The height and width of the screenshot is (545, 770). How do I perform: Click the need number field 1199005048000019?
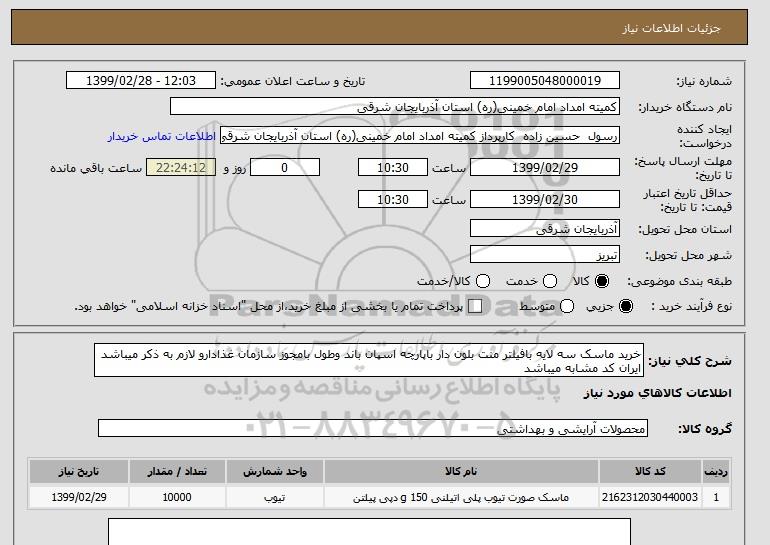tap(545, 81)
